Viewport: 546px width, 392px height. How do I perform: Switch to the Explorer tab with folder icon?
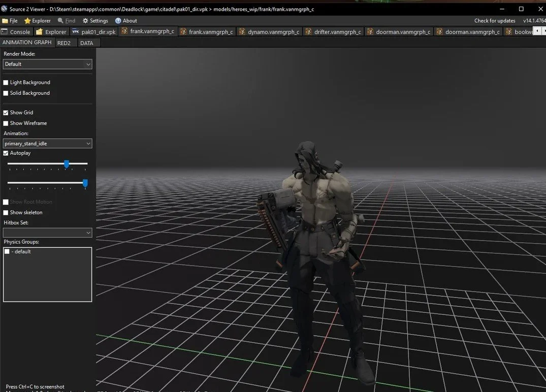(x=51, y=31)
